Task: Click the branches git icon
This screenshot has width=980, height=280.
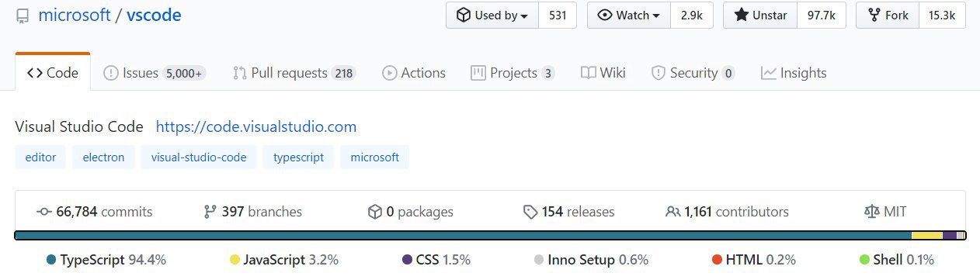Action: click(210, 212)
